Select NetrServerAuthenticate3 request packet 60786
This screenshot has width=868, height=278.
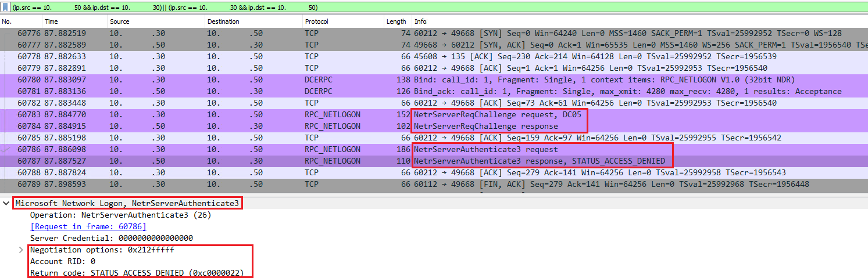434,149
